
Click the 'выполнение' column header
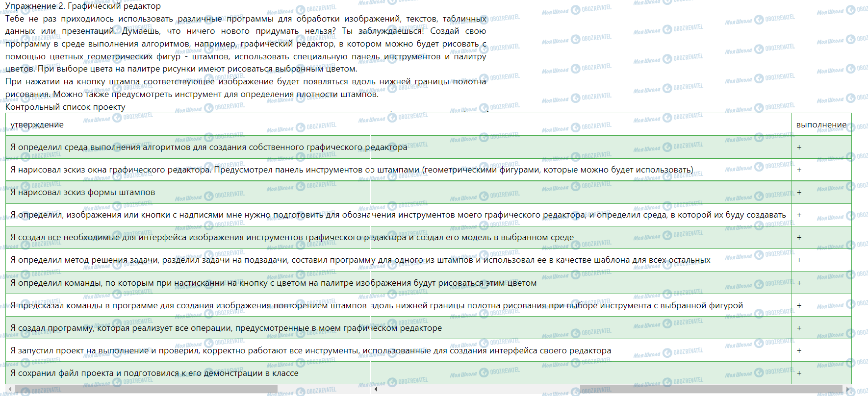[821, 124]
